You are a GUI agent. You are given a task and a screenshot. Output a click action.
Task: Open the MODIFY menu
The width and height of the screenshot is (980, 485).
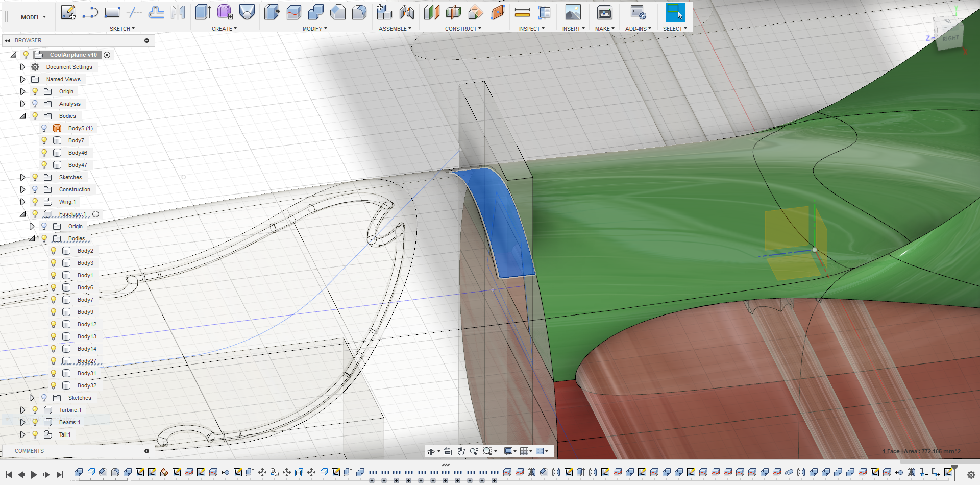pyautogui.click(x=314, y=29)
